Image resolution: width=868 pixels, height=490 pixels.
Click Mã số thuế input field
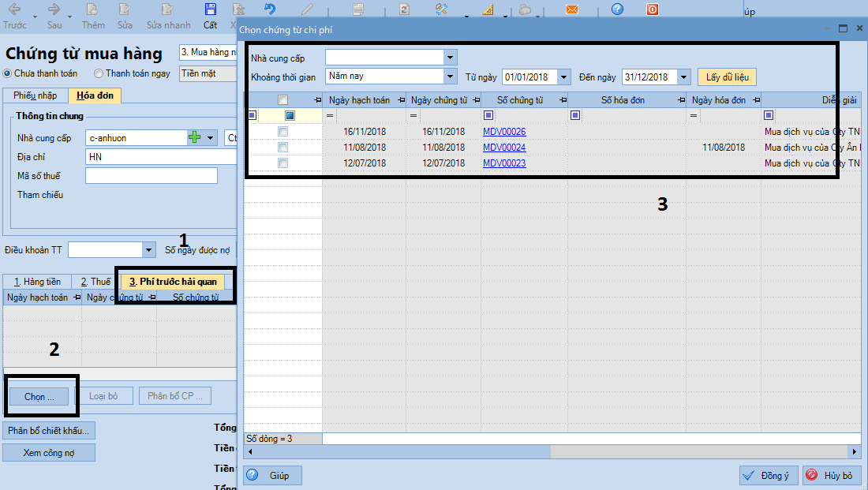pyautogui.click(x=152, y=175)
